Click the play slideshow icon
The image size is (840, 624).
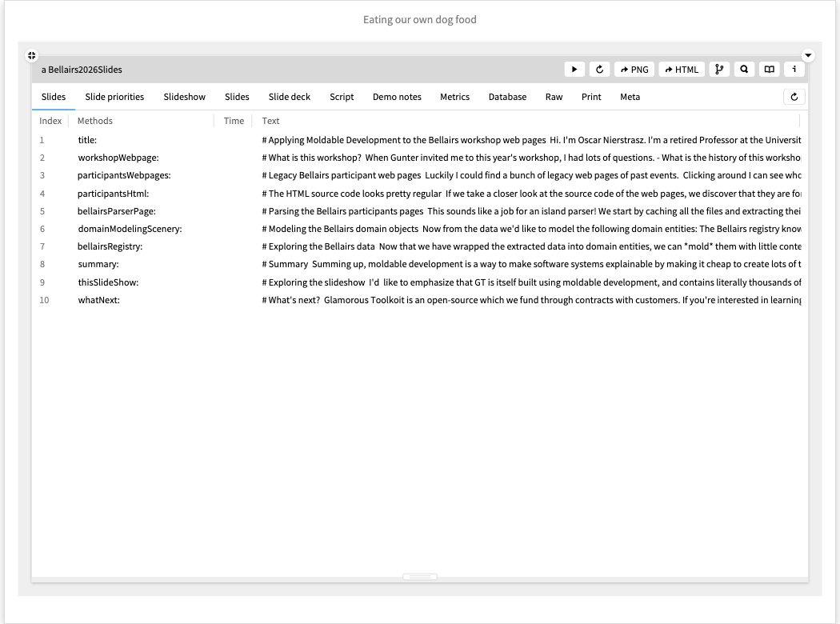point(574,70)
